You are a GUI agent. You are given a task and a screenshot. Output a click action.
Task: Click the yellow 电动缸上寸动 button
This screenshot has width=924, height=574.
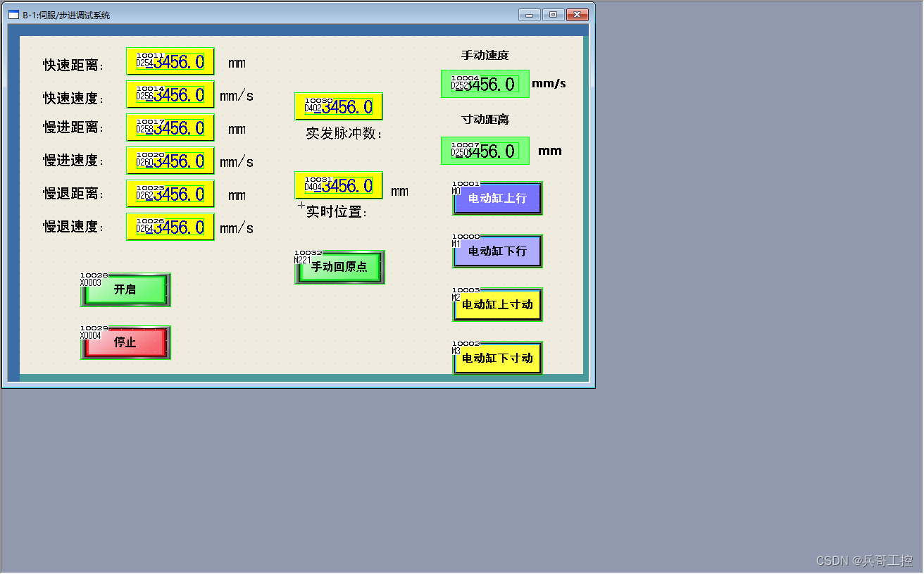497,305
